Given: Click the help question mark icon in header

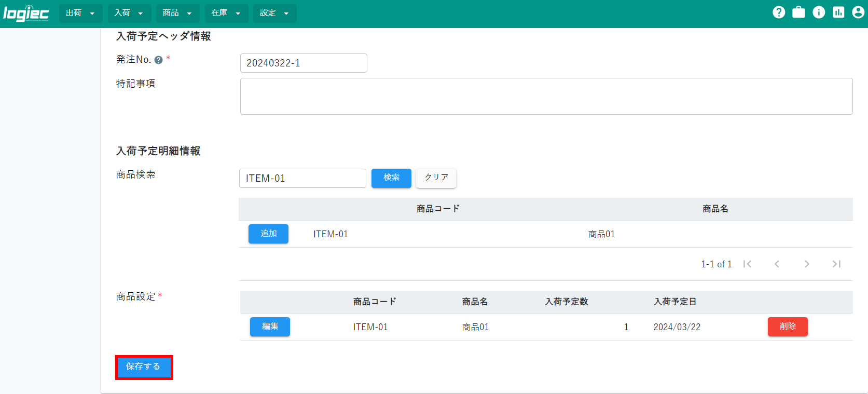Looking at the screenshot, I should point(778,12).
